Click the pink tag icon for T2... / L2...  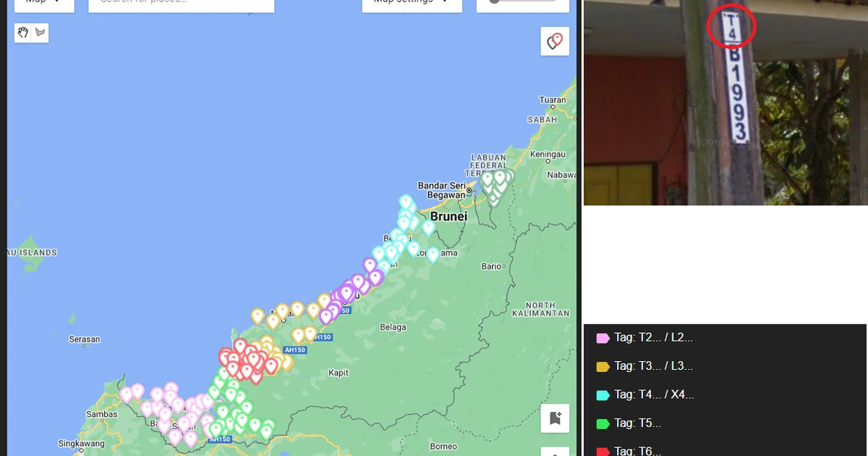click(603, 338)
